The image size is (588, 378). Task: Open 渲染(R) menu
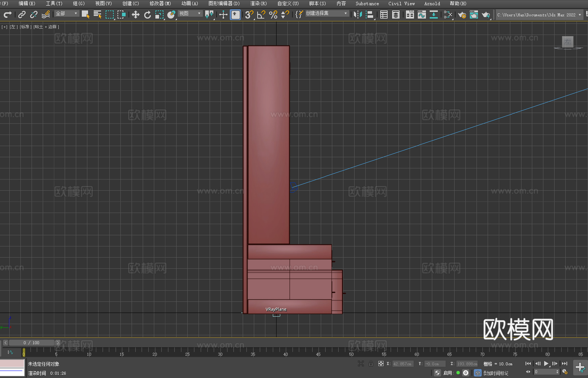pos(259,3)
